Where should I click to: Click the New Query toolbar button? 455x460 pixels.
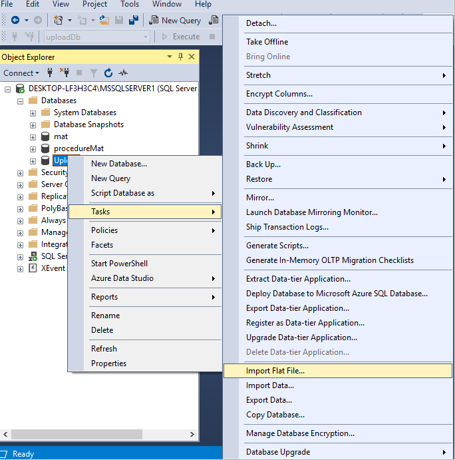pos(175,20)
